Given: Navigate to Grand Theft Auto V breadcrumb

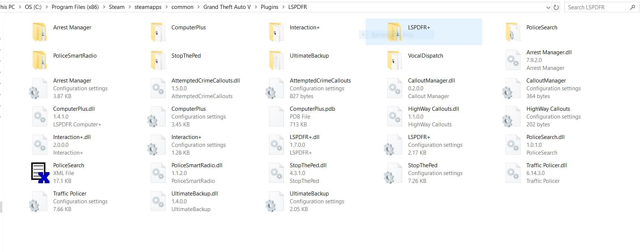Looking at the screenshot, I should [227, 7].
